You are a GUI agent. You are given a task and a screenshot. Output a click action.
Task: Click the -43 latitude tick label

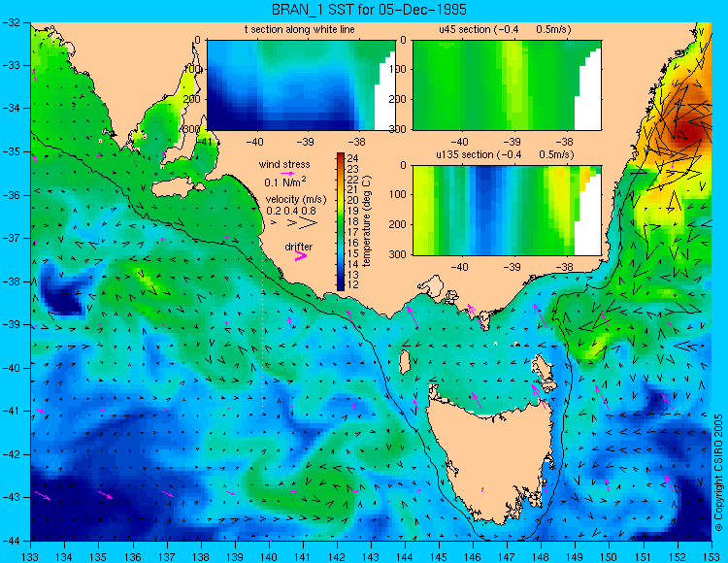[x=11, y=498]
